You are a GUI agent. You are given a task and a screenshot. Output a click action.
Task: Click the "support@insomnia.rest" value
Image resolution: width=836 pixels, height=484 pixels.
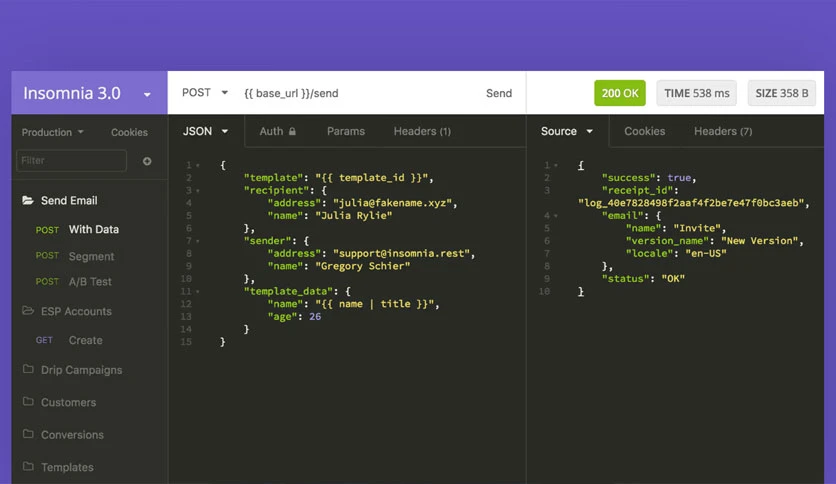(x=401, y=254)
